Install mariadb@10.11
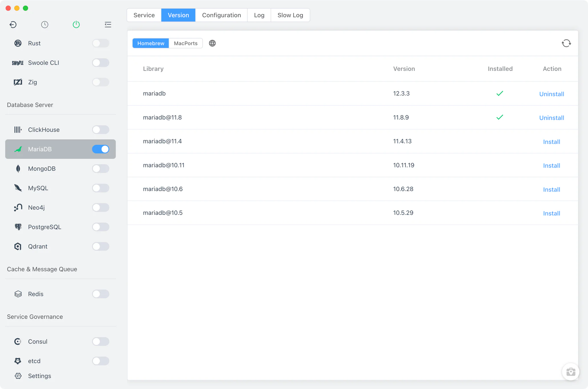 (552, 165)
